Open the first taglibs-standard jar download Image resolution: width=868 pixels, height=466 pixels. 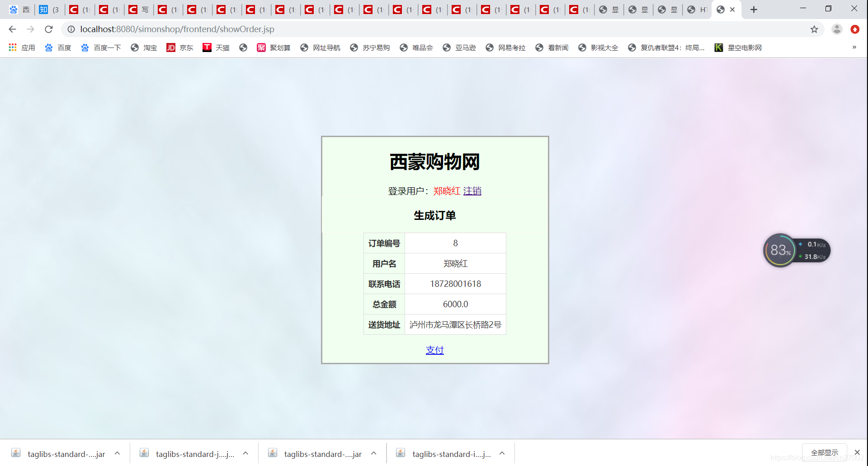click(59, 454)
